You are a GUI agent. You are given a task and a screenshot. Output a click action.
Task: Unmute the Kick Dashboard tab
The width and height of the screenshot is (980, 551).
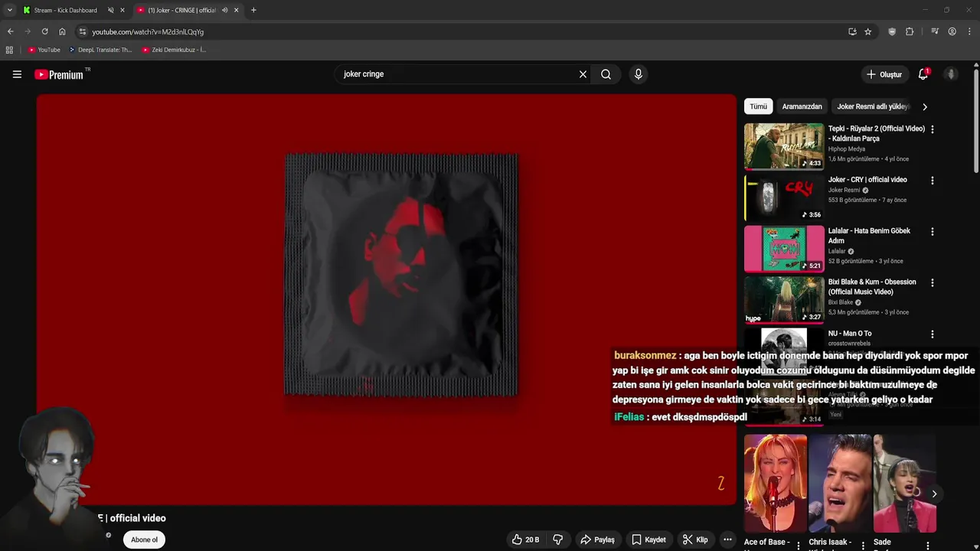[110, 10]
